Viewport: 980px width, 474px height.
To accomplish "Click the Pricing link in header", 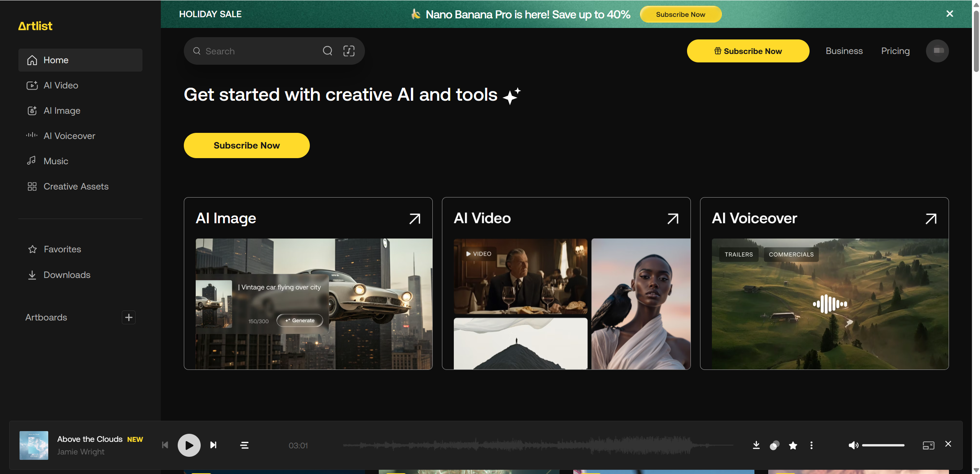I will click(895, 51).
